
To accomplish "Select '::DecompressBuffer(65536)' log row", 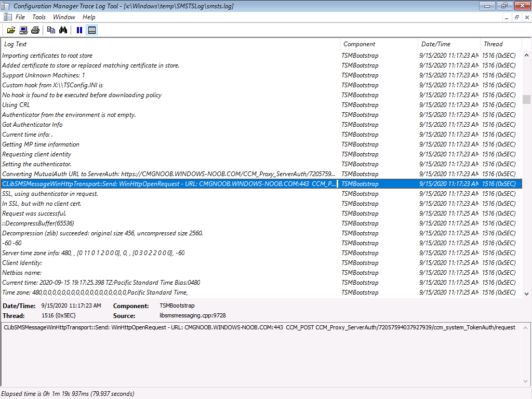I will click(x=261, y=223).
